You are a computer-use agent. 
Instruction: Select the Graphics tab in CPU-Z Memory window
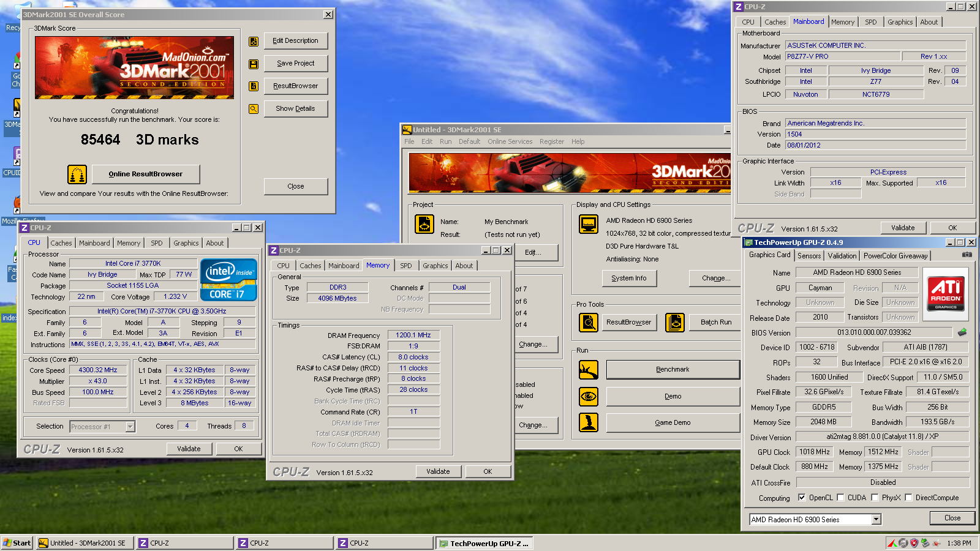[x=435, y=266]
